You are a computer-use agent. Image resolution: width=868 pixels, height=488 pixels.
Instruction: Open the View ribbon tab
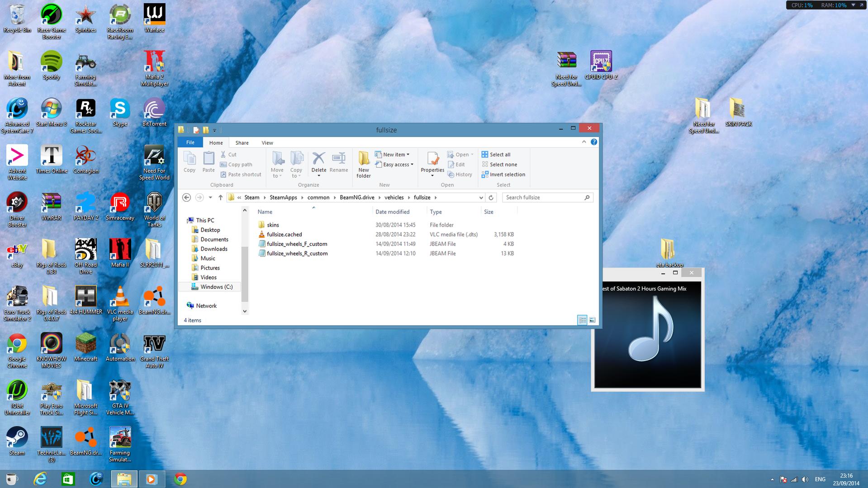(x=267, y=143)
